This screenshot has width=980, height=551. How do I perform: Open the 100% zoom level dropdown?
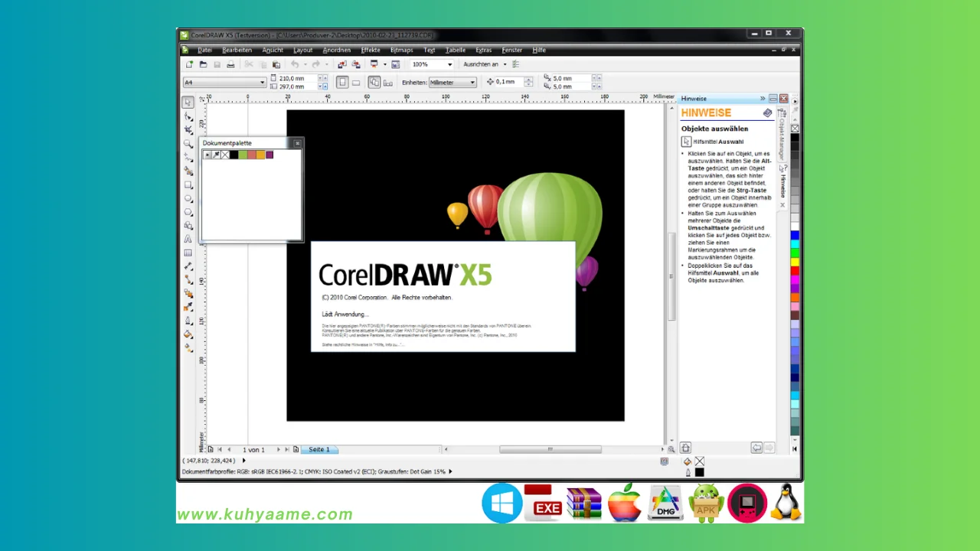(449, 64)
